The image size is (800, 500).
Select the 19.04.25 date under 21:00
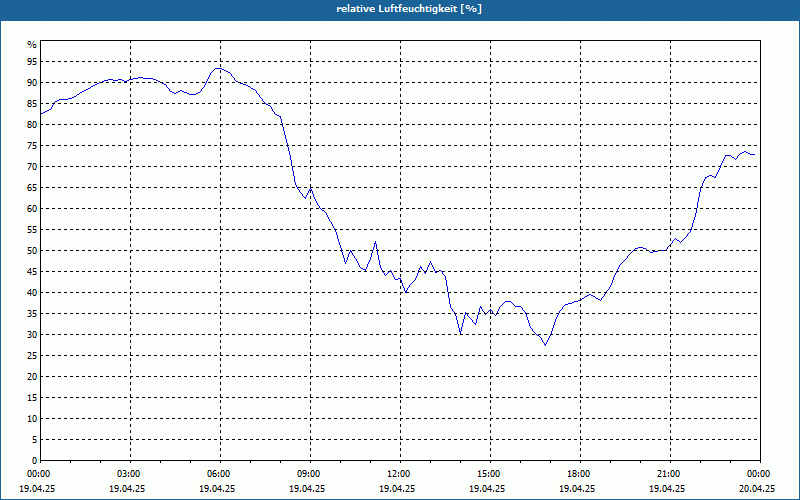[667, 488]
